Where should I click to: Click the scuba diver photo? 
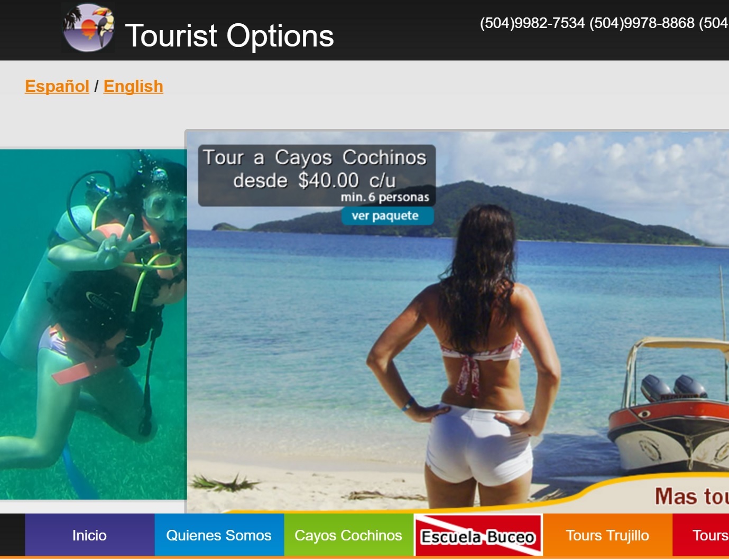(93, 324)
